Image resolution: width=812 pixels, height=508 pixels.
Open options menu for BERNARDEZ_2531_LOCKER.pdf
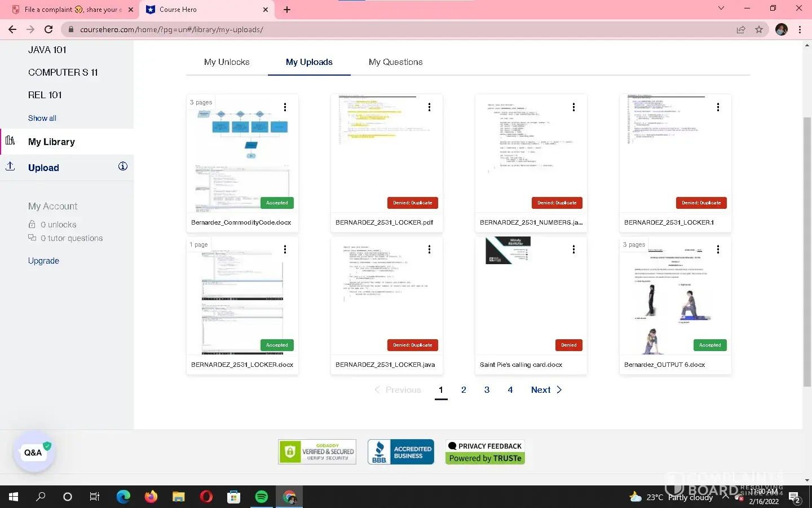pyautogui.click(x=430, y=107)
